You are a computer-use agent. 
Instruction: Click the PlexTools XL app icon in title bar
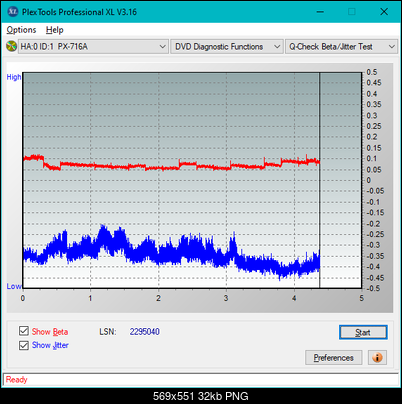pos(13,12)
